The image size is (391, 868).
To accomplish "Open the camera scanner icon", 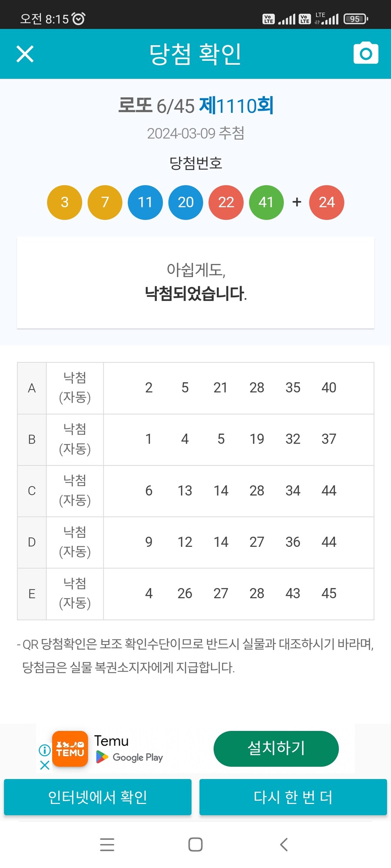I will [365, 53].
